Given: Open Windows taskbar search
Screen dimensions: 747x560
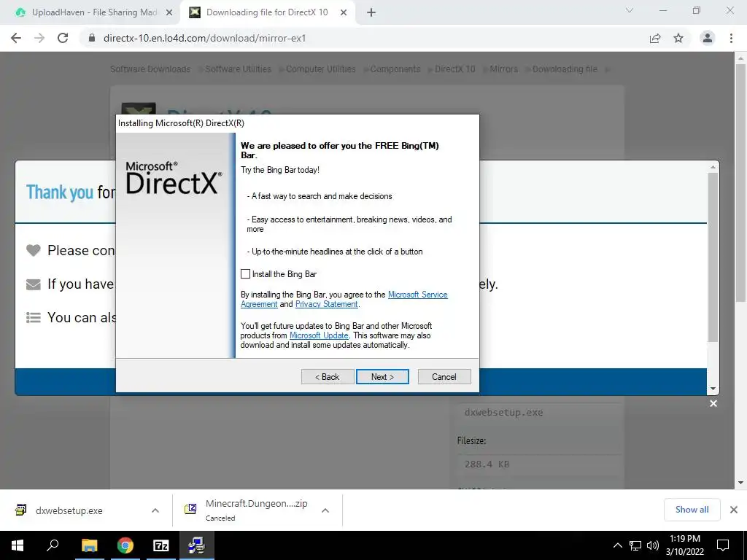Looking at the screenshot, I should coord(53,545).
